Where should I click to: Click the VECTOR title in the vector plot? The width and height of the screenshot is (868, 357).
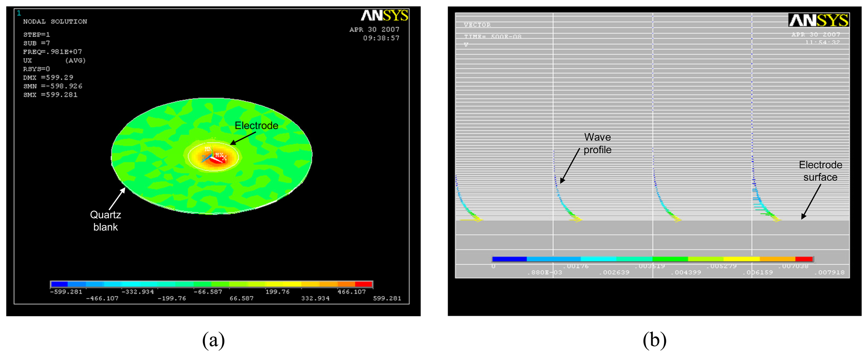(x=477, y=25)
